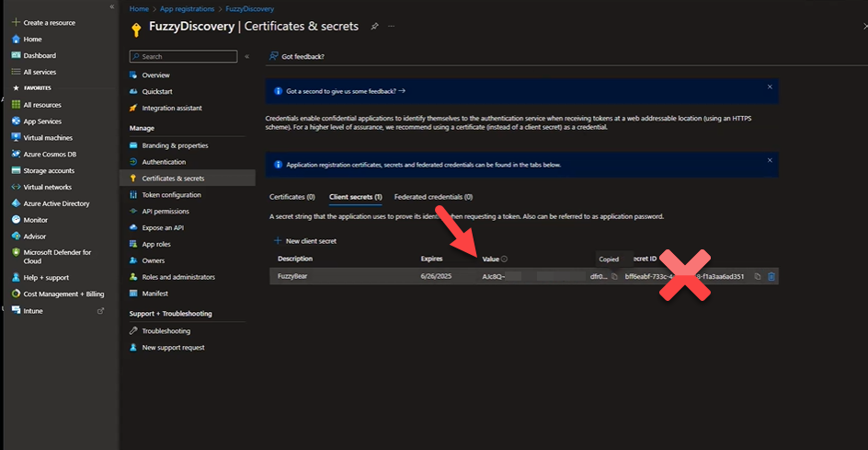Dismiss the feedback banner
The width and height of the screenshot is (868, 450).
point(770,87)
